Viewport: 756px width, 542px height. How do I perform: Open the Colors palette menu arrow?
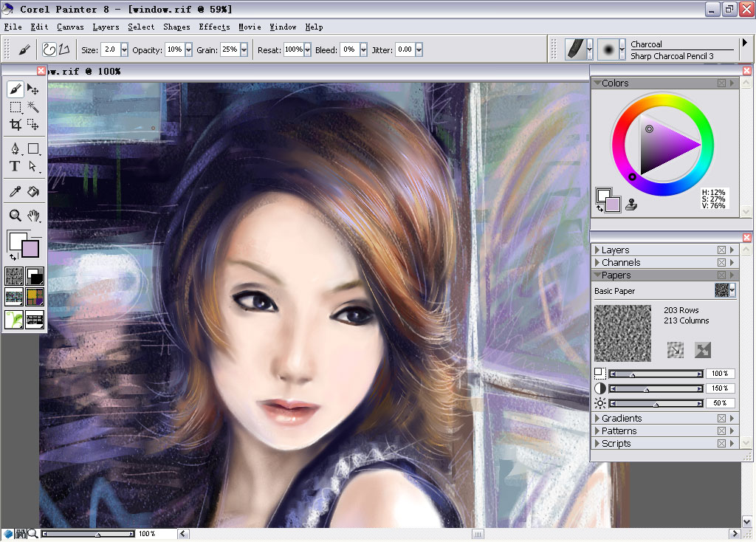click(x=732, y=83)
